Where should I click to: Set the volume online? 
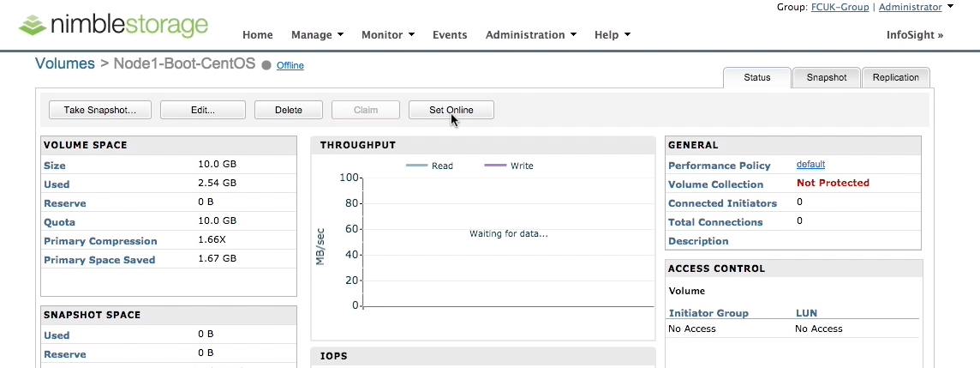[451, 110]
